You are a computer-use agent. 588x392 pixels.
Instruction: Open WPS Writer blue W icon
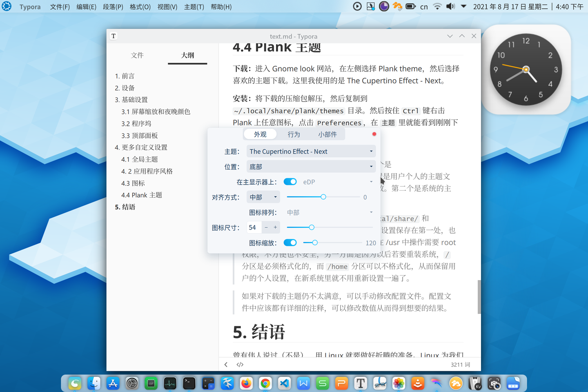303,383
